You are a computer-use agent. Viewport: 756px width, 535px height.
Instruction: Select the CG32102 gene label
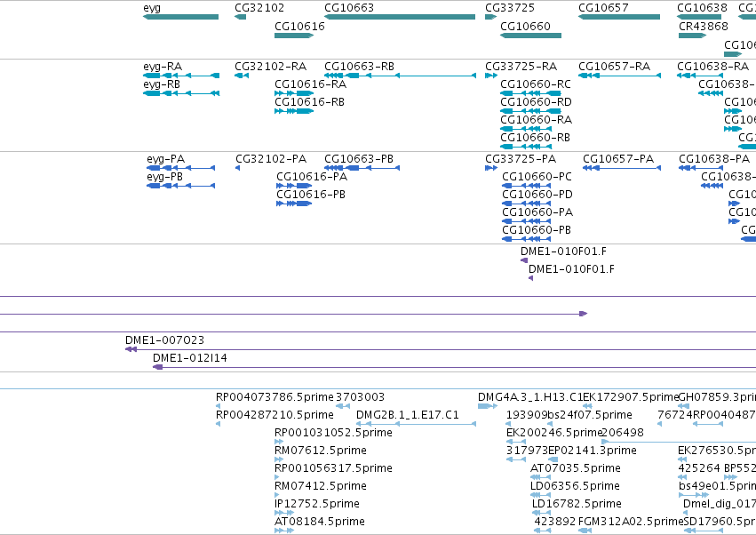[x=259, y=8]
